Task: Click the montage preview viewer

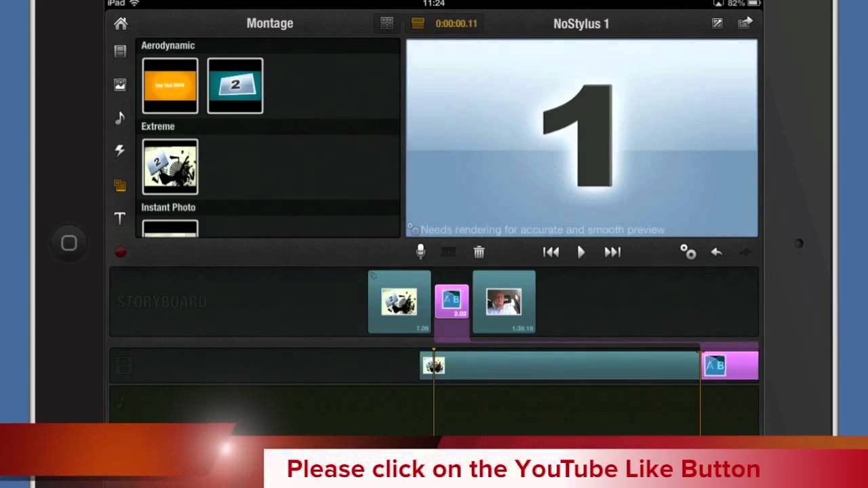Action: (x=582, y=138)
